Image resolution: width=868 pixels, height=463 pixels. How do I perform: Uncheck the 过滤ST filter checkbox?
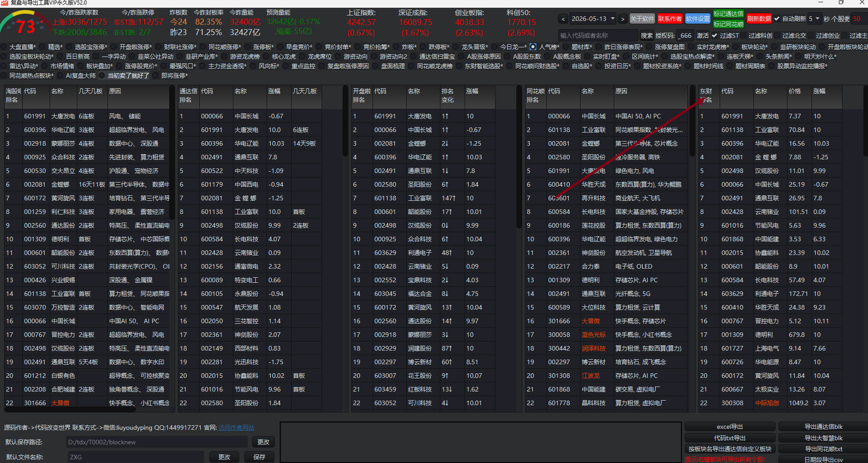pyautogui.click(x=715, y=36)
